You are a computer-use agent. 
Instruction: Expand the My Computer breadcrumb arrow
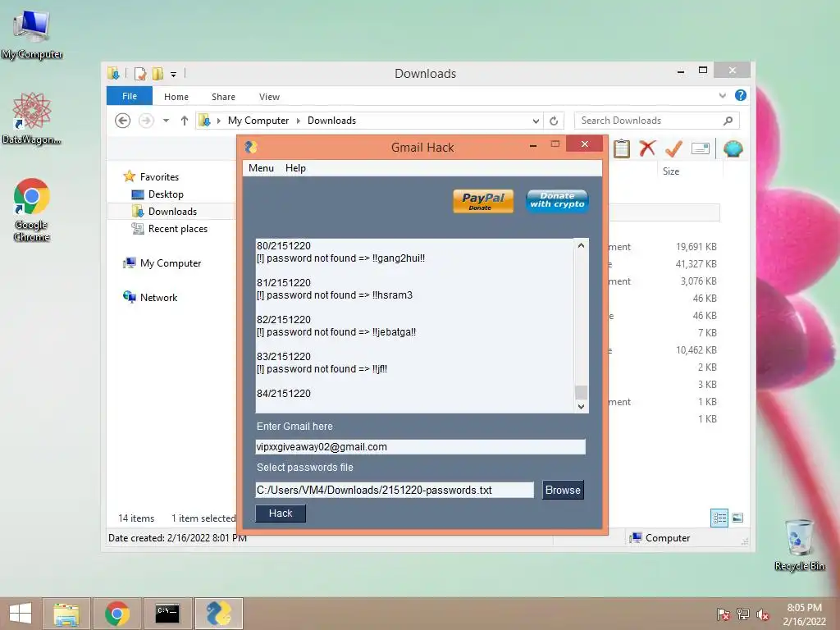click(x=299, y=121)
